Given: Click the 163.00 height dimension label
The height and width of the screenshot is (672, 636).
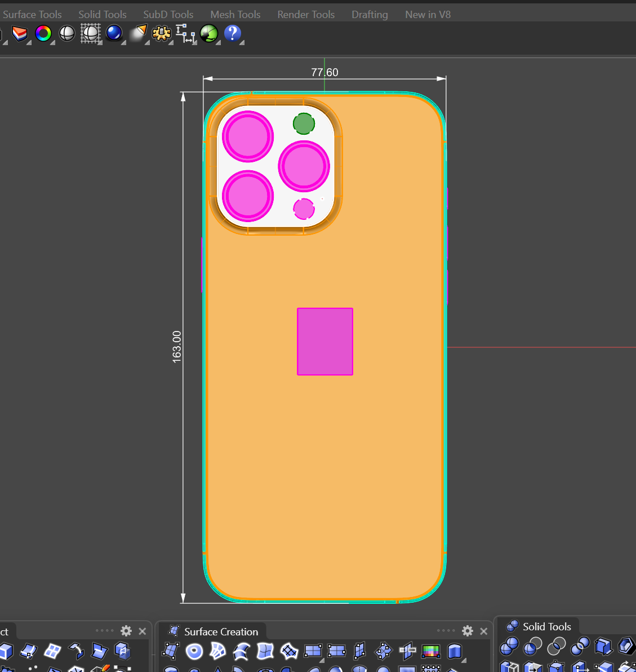Looking at the screenshot, I should pos(177,347).
